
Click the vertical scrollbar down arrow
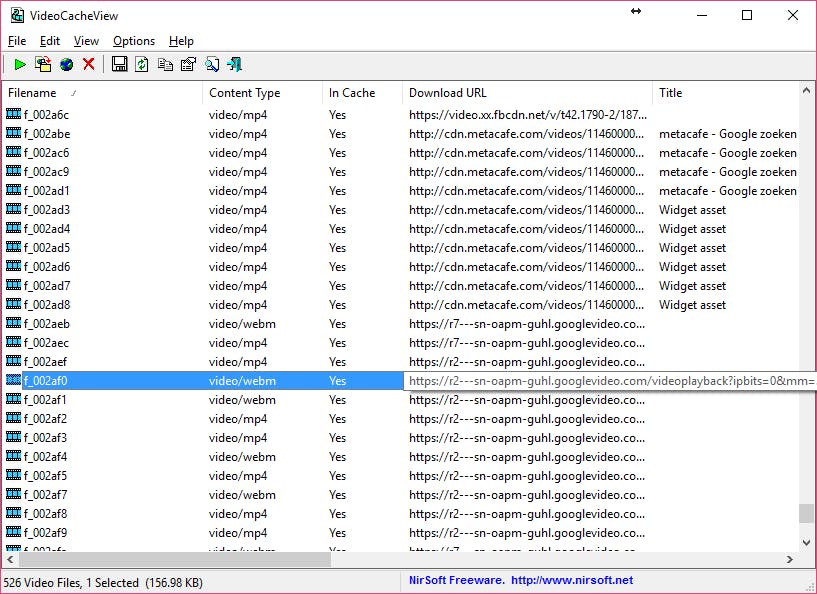[x=807, y=541]
